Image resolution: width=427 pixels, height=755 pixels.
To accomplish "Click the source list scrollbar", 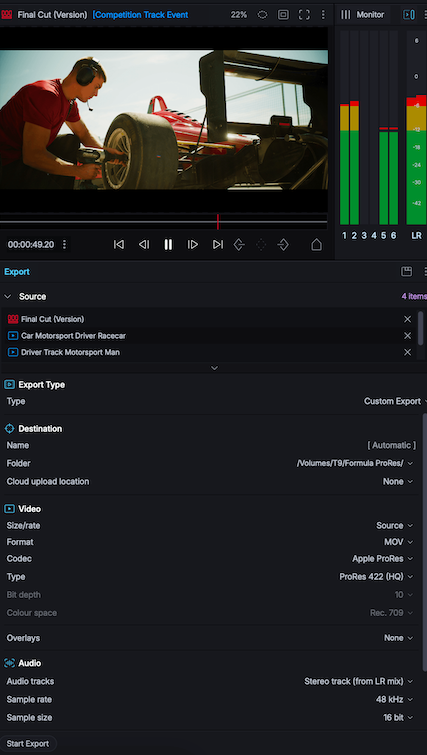I will point(421,328).
